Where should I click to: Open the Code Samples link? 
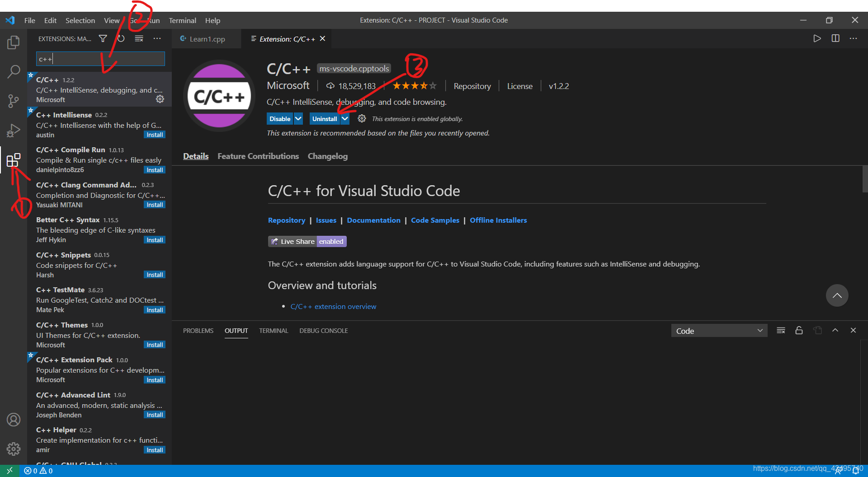pyautogui.click(x=435, y=220)
